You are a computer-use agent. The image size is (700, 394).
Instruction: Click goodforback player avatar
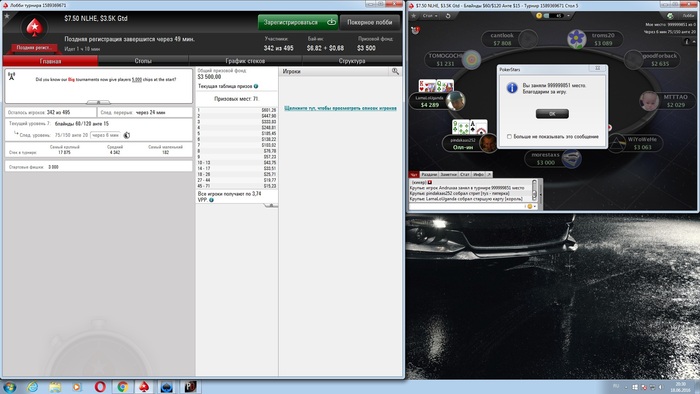click(x=633, y=60)
